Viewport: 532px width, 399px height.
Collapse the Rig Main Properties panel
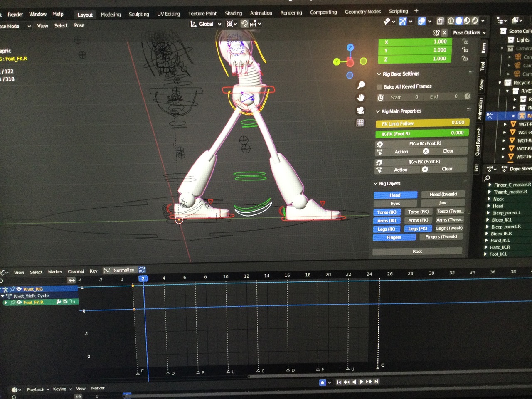(377, 111)
